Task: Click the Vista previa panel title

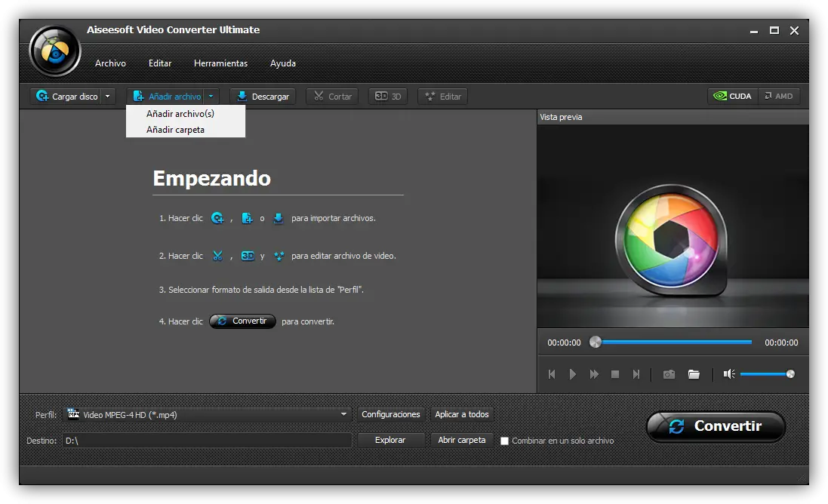Action: pyautogui.click(x=561, y=117)
